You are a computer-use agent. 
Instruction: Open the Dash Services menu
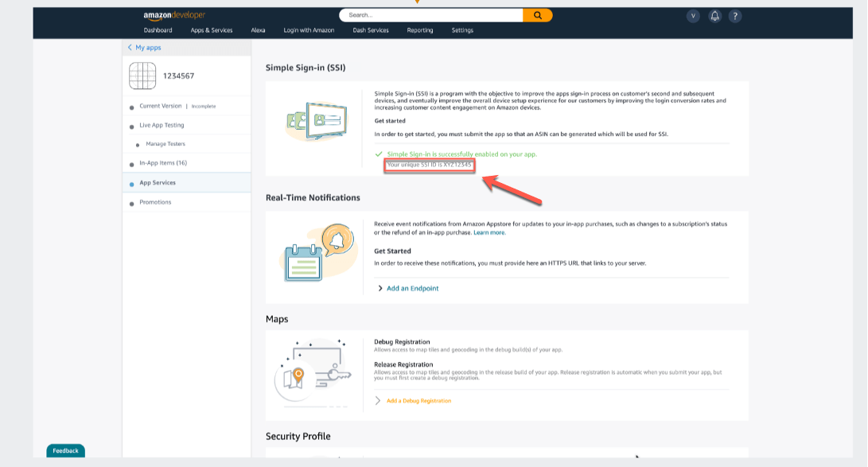pos(371,30)
